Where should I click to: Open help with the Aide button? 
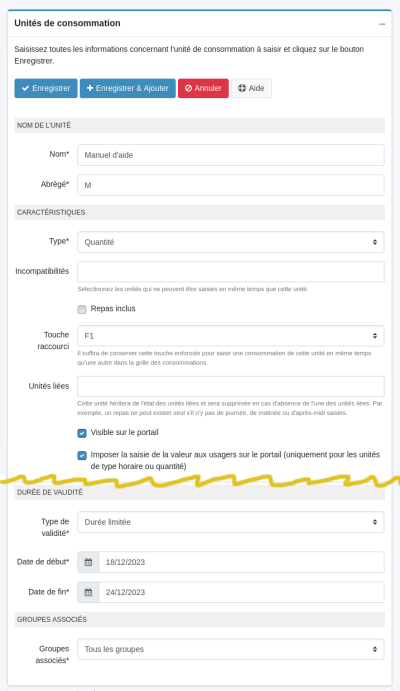tap(251, 88)
